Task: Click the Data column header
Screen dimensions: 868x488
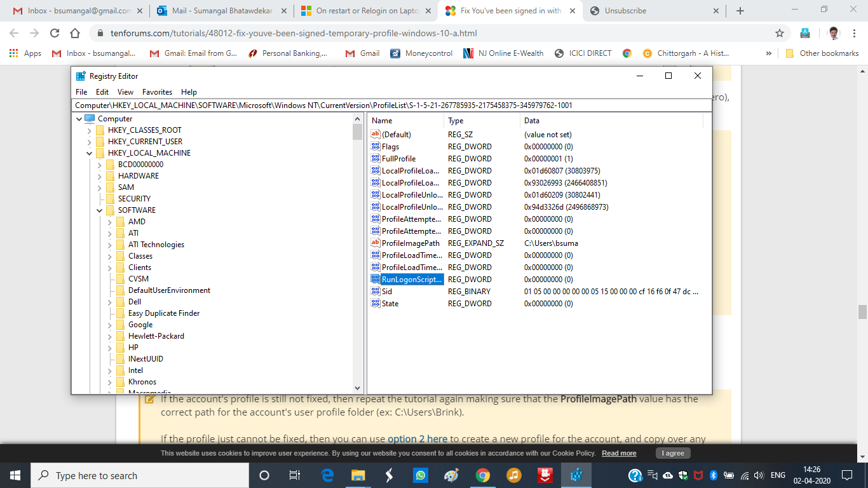Action: (611, 121)
